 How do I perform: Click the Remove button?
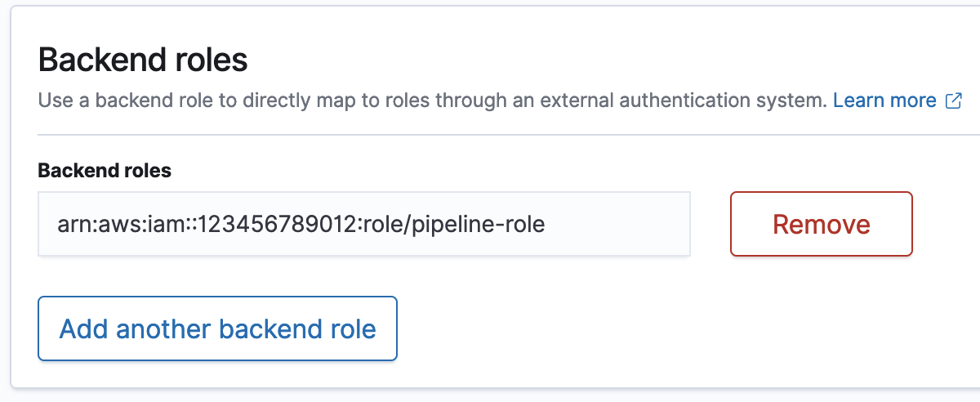[x=821, y=224]
